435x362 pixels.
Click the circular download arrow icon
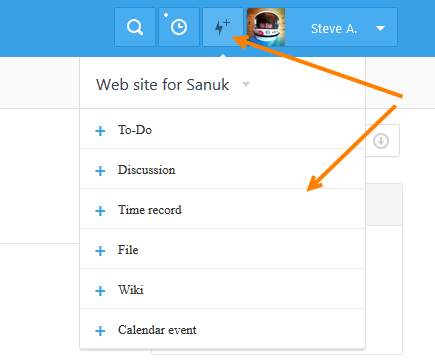pos(381,141)
